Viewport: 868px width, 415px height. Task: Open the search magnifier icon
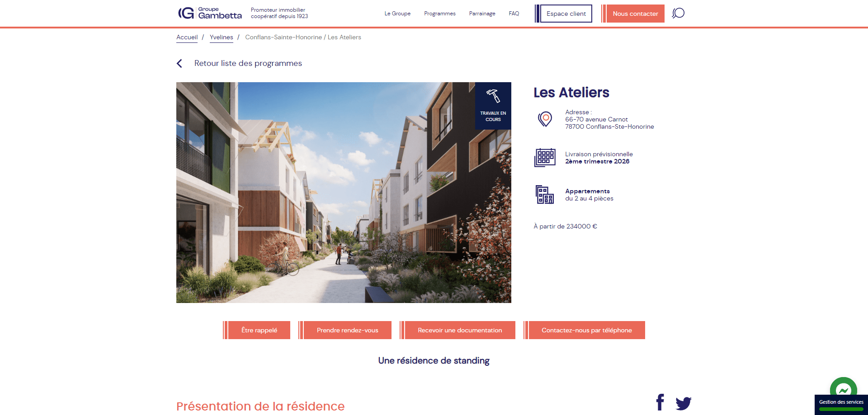click(678, 13)
